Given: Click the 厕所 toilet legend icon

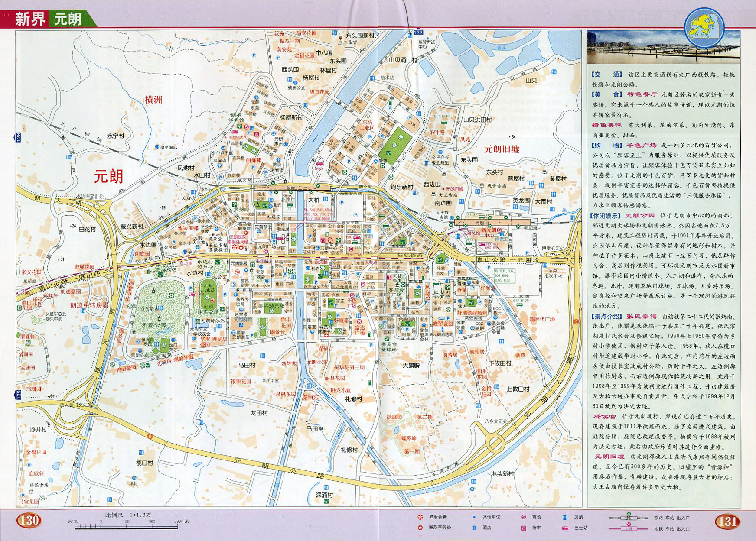Looking at the screenshot, I should click(x=565, y=517).
